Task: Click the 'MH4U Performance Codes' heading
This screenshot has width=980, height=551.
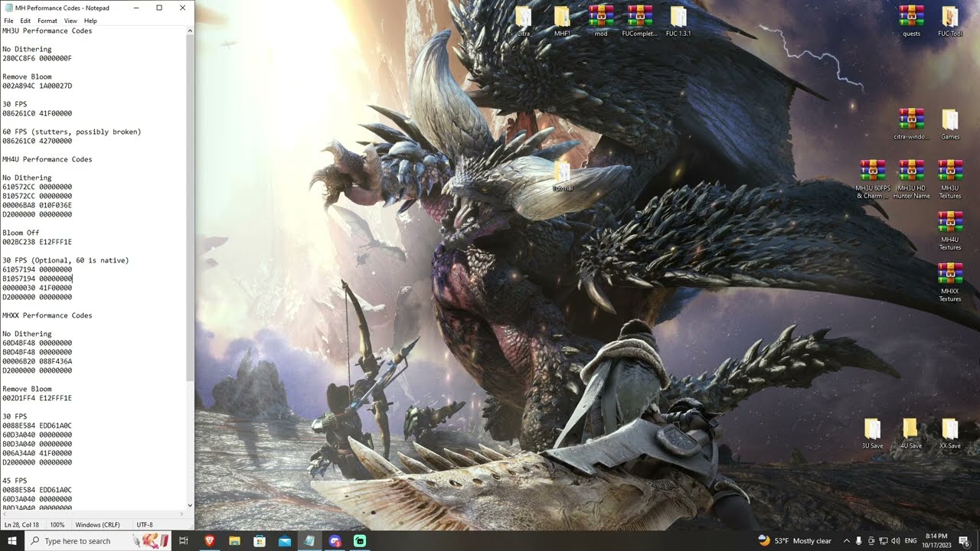Action: (x=47, y=159)
